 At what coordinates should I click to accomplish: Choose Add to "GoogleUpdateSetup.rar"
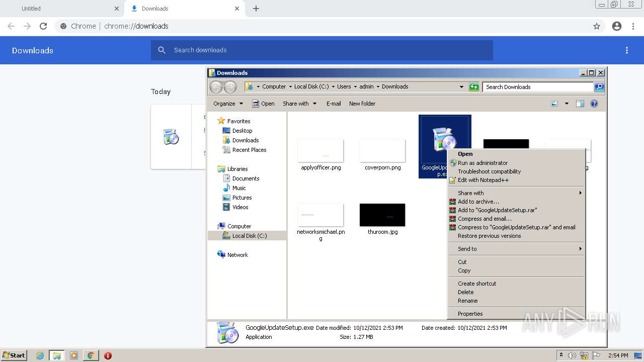pos(516,210)
